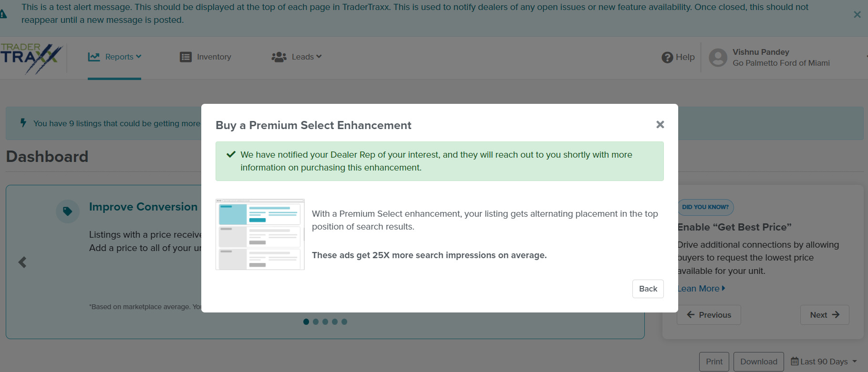Click the user avatar icon

(x=718, y=58)
